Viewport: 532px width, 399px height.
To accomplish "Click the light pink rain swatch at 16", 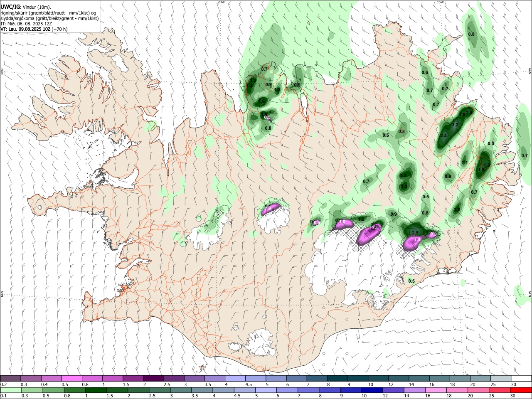I will coord(436,390).
